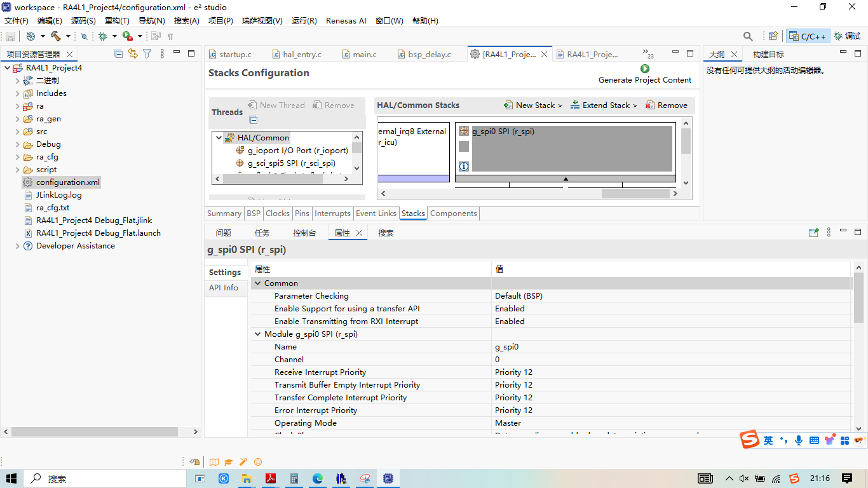Click New Thread button

276,105
